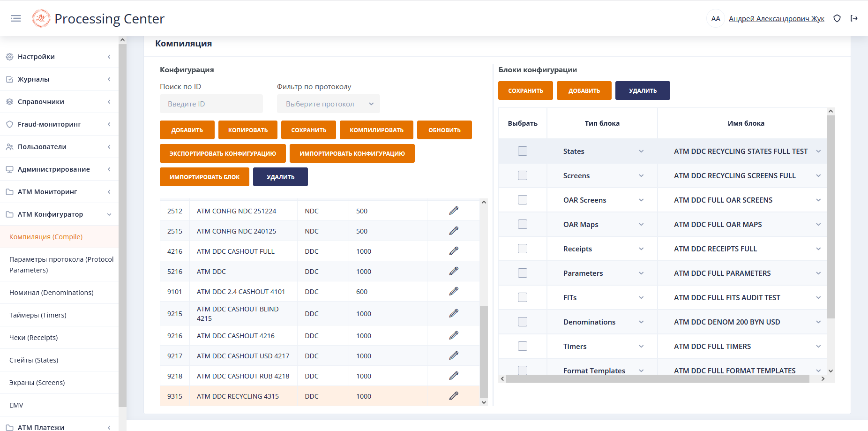This screenshot has height=431, width=868.
Task: Check the States block checkbox
Action: (x=522, y=151)
